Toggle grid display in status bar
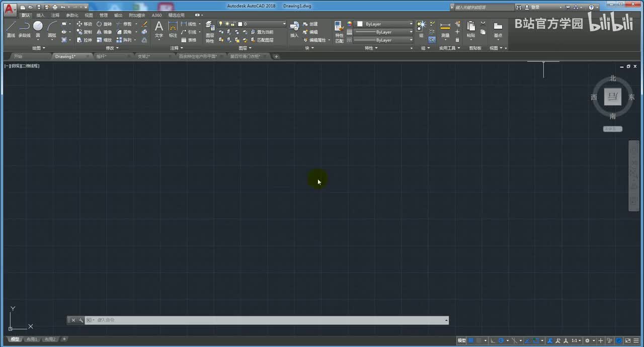 [x=471, y=340]
